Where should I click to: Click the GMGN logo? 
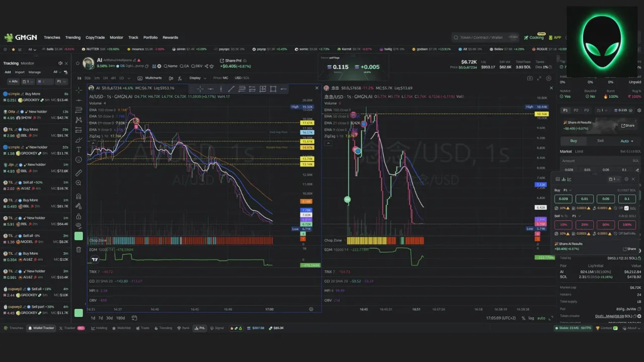pos(20,37)
